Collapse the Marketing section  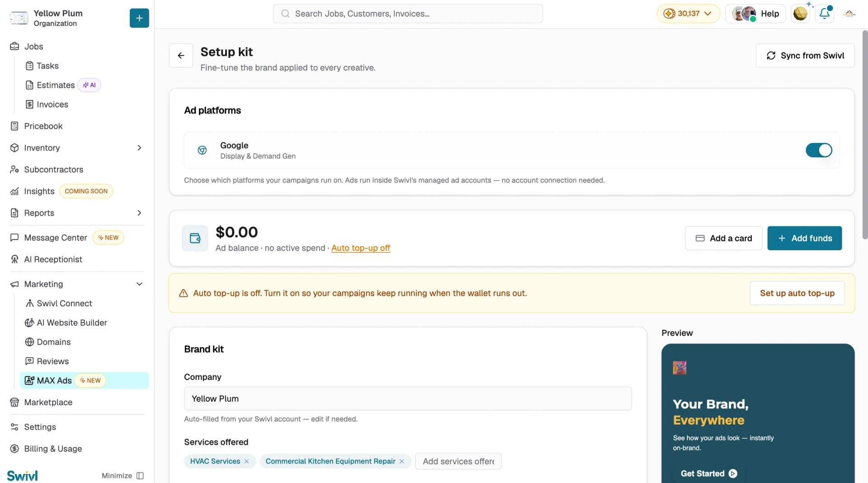(x=139, y=284)
